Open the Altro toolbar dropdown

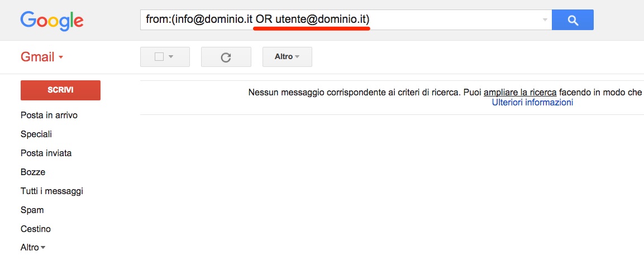coord(287,57)
